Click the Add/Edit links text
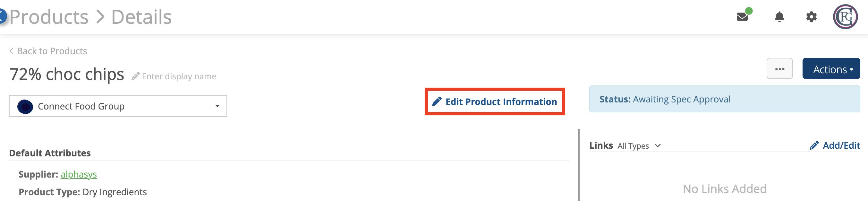This screenshot has height=201, width=868. [841, 145]
